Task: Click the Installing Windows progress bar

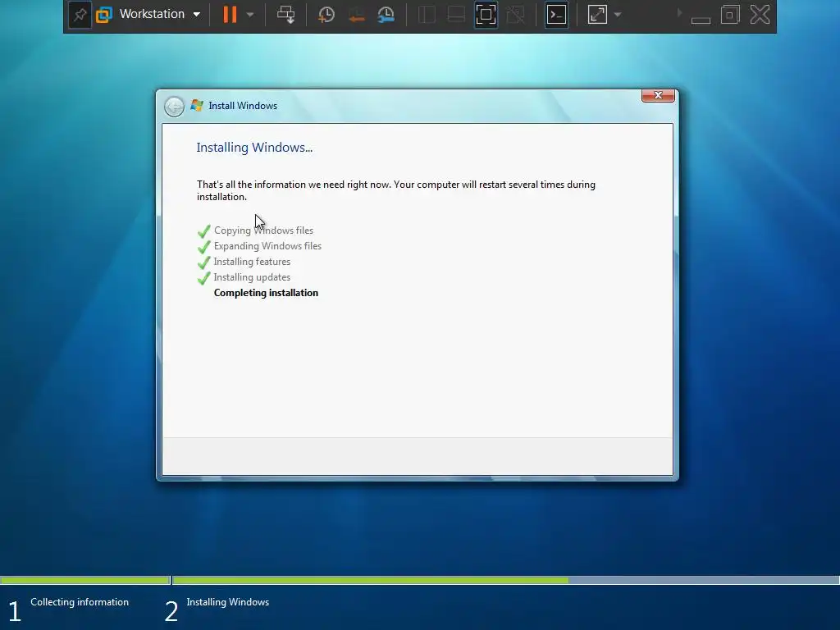Action: 505,580
